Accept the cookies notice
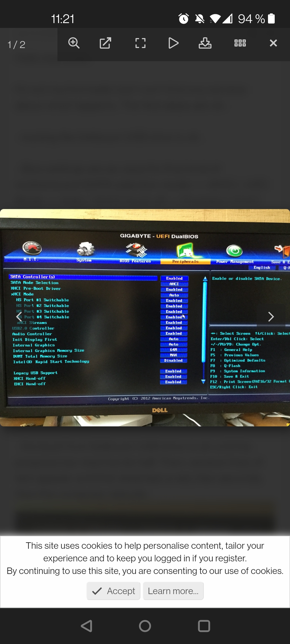Viewport: 290px width, 644px height. pos(114,591)
